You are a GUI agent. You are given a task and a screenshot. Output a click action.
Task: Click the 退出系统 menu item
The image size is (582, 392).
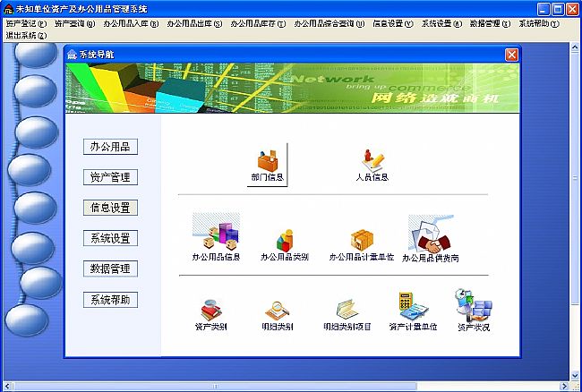click(26, 36)
